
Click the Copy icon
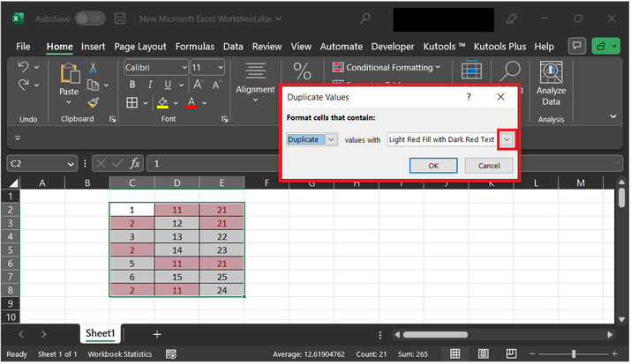coord(93,85)
